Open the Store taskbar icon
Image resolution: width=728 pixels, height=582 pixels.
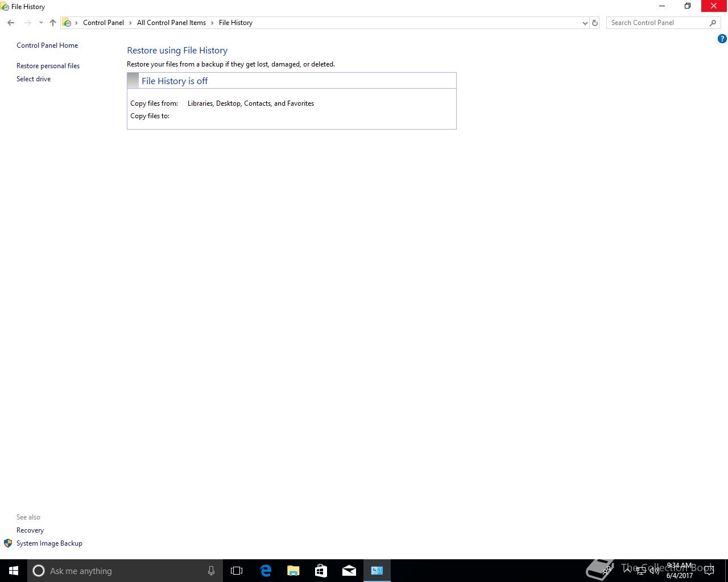(321, 571)
